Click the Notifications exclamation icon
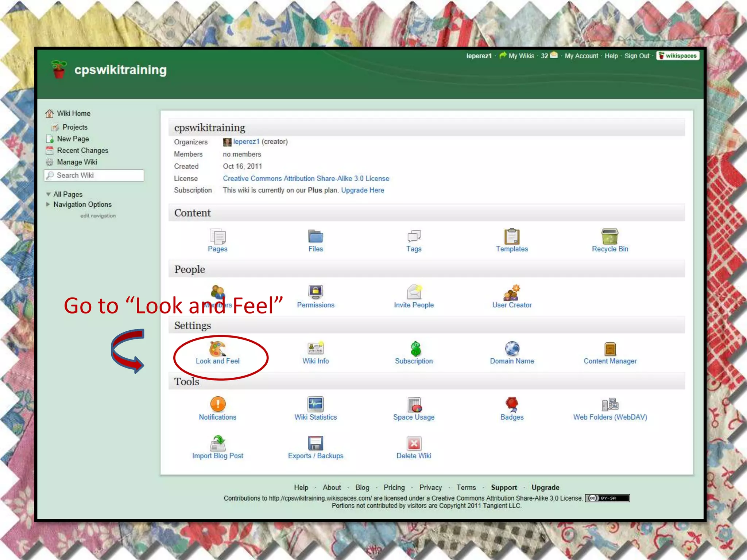This screenshot has height=560, width=747. [218, 404]
